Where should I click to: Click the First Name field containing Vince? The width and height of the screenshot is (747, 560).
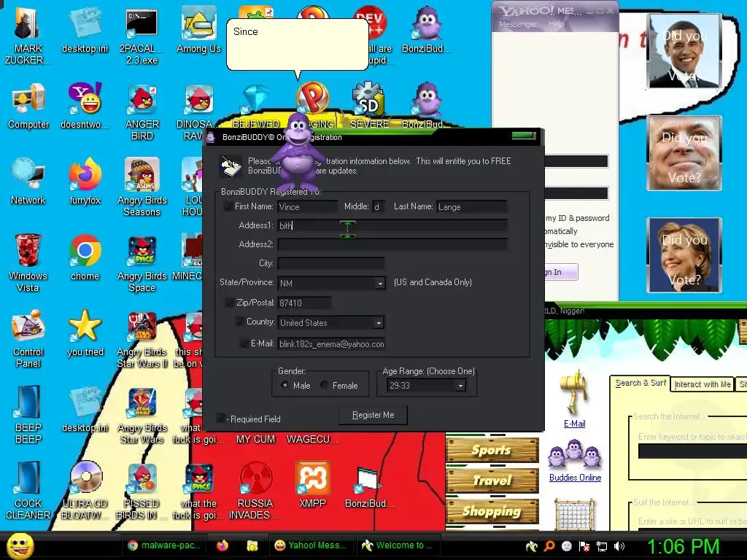click(x=307, y=206)
